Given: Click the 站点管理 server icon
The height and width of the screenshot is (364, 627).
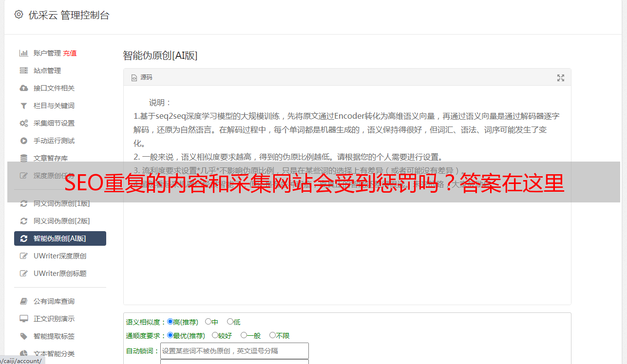Looking at the screenshot, I should (x=23, y=71).
